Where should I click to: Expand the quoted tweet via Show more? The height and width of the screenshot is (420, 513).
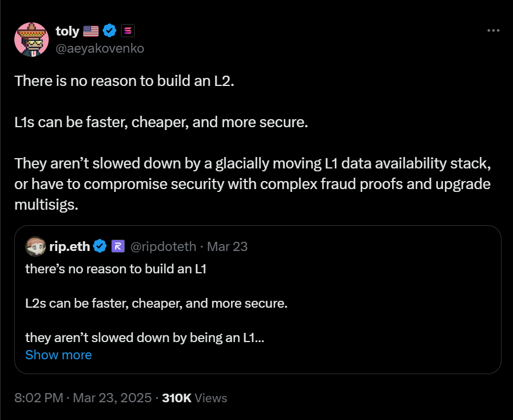pos(58,355)
